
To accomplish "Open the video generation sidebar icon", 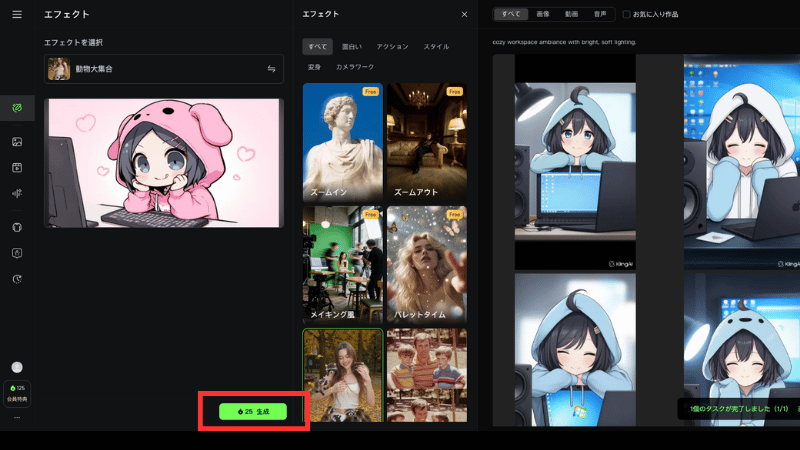I will pyautogui.click(x=17, y=167).
